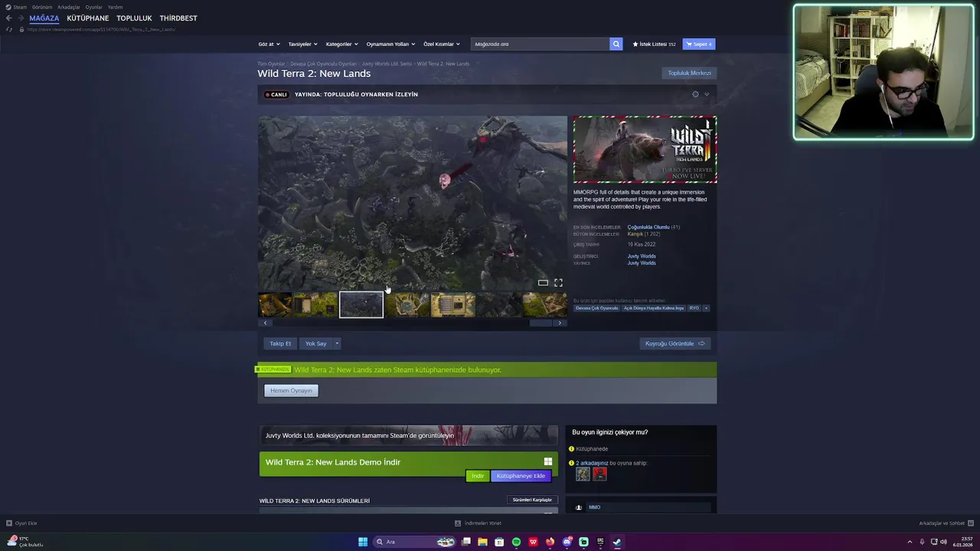Open File Explorer from the taskbar
980x551 pixels.
(x=482, y=542)
